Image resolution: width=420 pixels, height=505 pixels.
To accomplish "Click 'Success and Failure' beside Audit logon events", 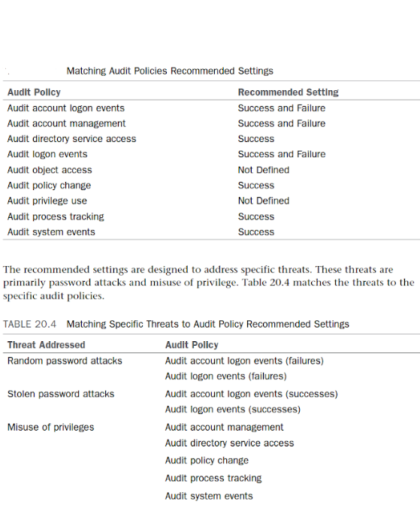I will (x=282, y=154).
